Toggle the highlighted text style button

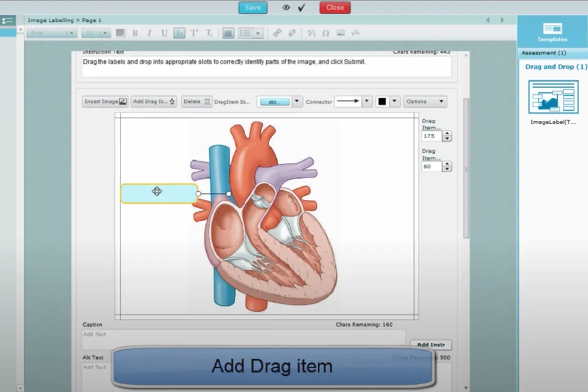(179, 33)
